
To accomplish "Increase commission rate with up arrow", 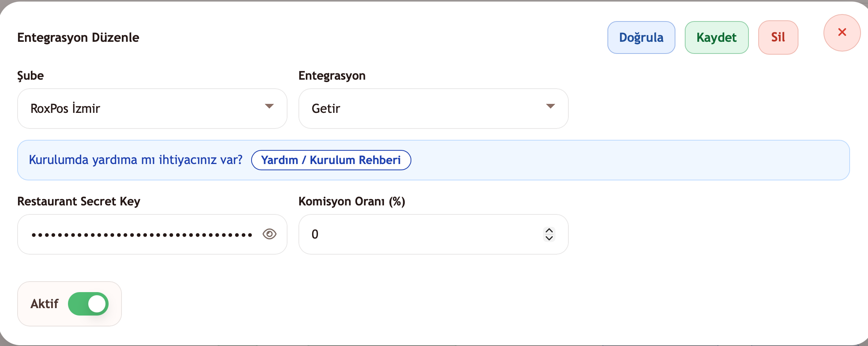I will pyautogui.click(x=549, y=230).
